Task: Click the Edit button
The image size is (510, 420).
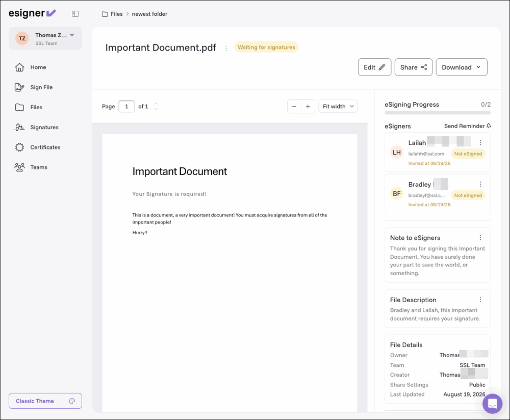Action: [374, 67]
